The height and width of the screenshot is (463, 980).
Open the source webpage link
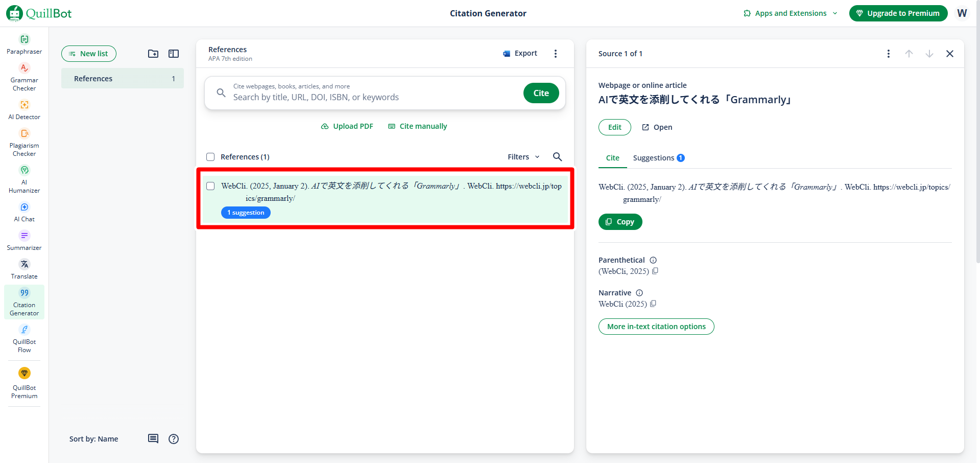(657, 127)
